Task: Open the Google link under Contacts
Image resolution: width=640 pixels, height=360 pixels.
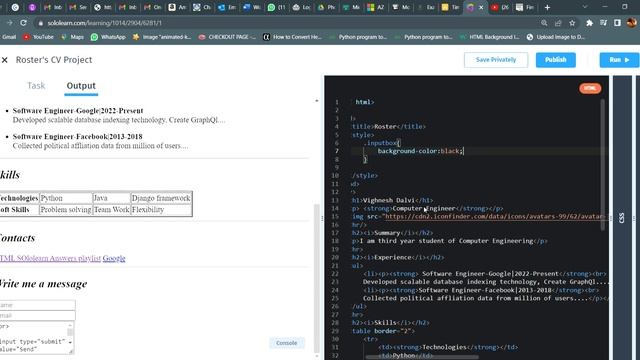Action: coord(114,258)
